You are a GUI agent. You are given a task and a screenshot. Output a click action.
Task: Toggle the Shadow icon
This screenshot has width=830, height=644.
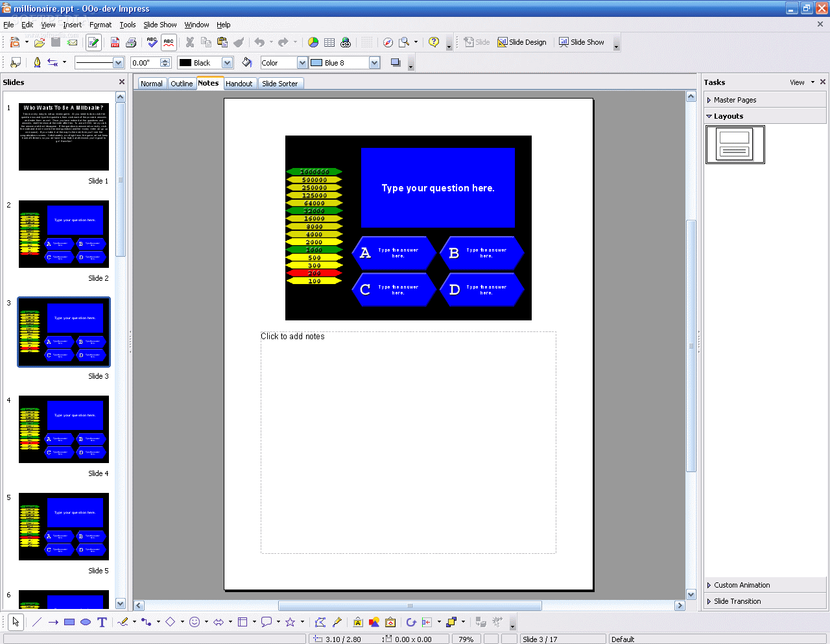click(396, 62)
